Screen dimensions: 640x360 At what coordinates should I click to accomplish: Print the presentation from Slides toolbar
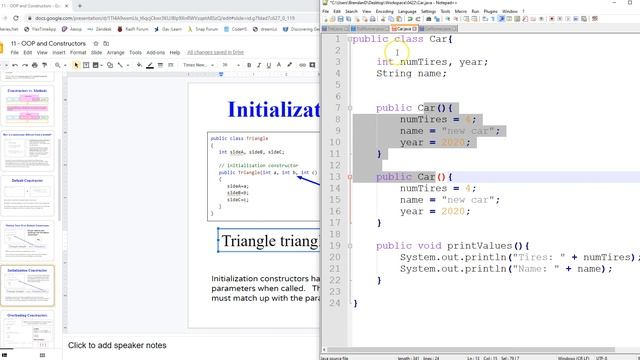coord(35,65)
